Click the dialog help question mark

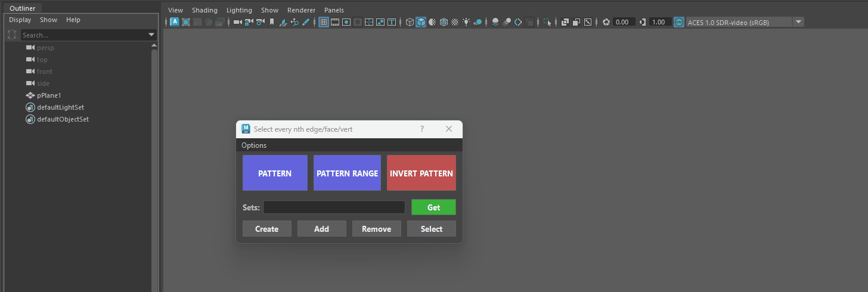point(421,129)
